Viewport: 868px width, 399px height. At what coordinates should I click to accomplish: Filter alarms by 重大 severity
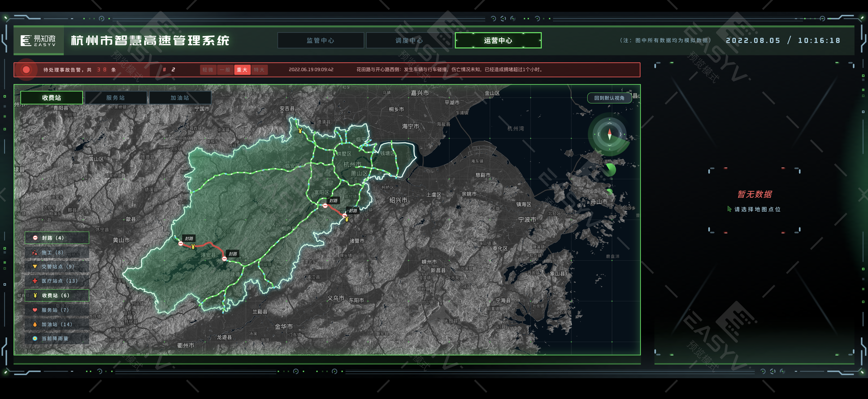pyautogui.click(x=242, y=70)
